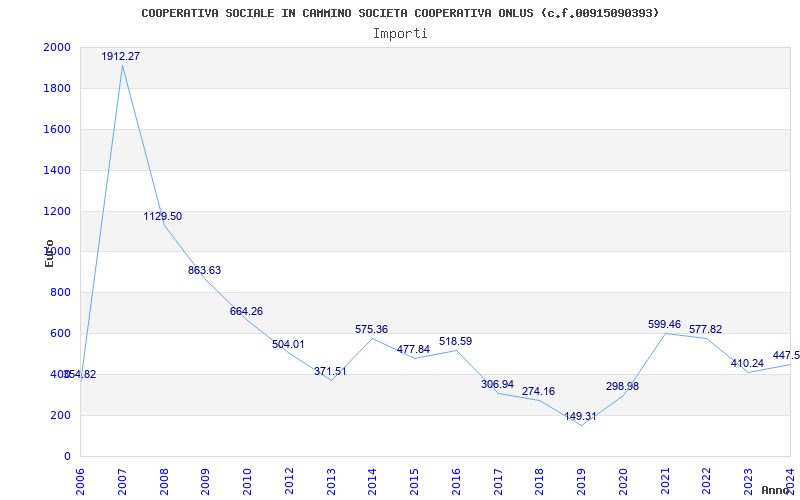
Task: Select the 410.24 data label
Action: [x=747, y=363]
